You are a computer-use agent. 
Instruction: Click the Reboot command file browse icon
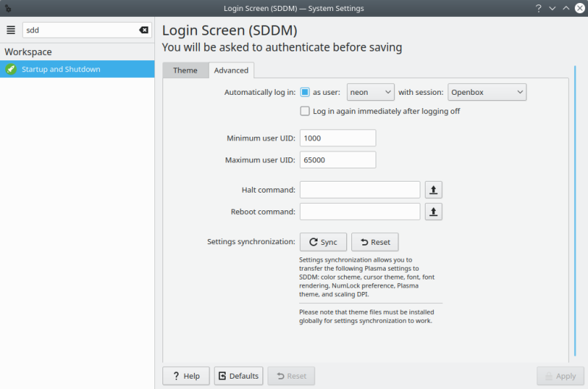tap(434, 212)
